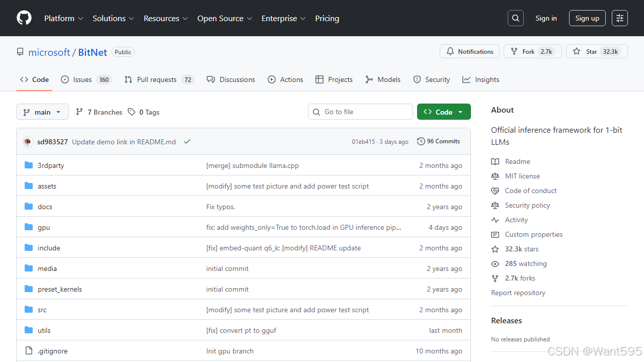Image resolution: width=644 pixels, height=362 pixels.
Task: Switch to the Pull requests tab
Action: [159, 79]
